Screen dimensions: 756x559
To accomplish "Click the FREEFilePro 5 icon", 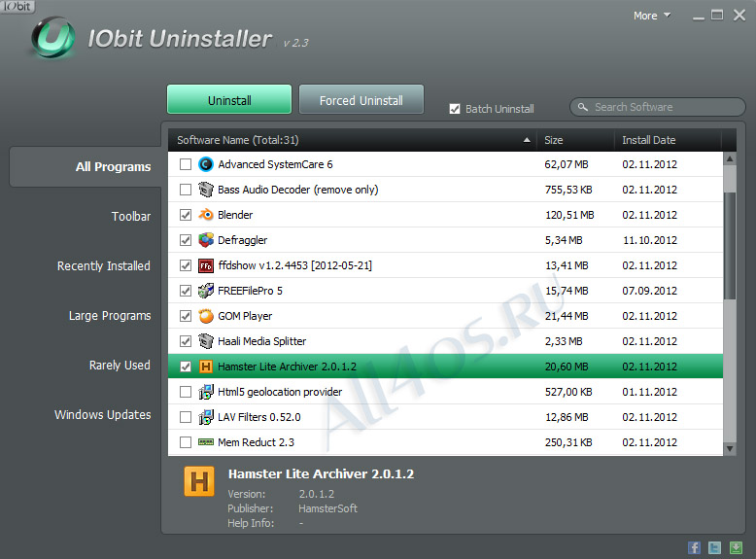I will (206, 291).
